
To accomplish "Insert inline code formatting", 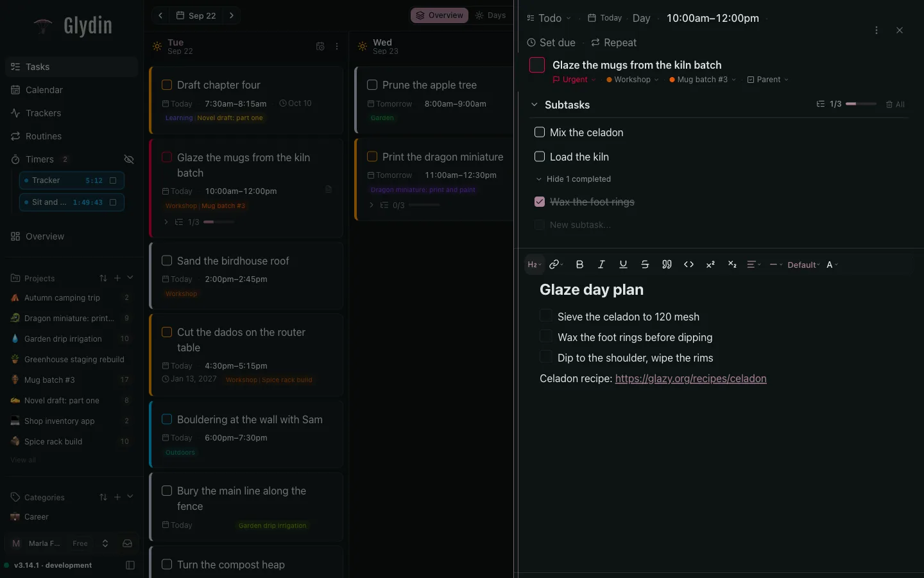I will 689,265.
